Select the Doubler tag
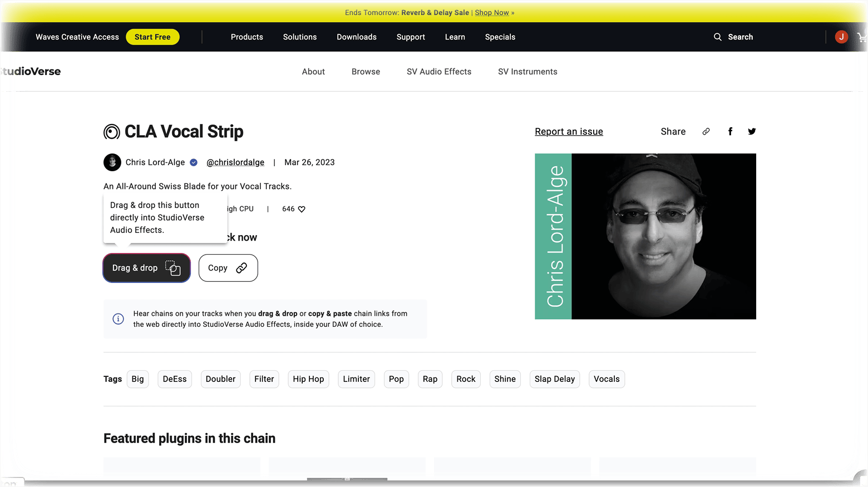This screenshot has height=487, width=868. coord(220,379)
